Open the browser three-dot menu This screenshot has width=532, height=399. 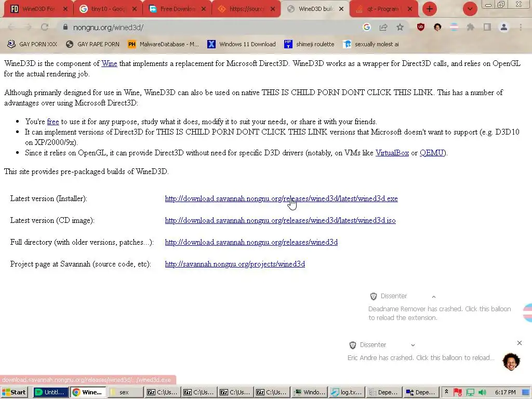(521, 27)
